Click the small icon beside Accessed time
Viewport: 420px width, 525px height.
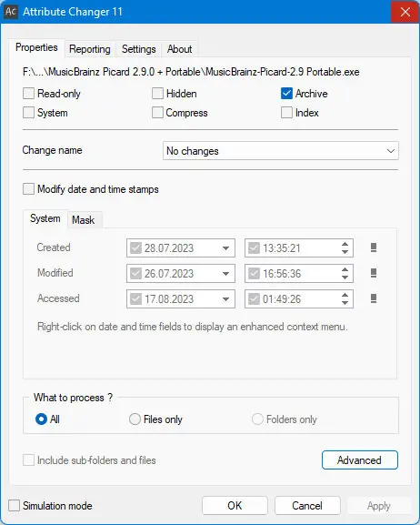374,298
